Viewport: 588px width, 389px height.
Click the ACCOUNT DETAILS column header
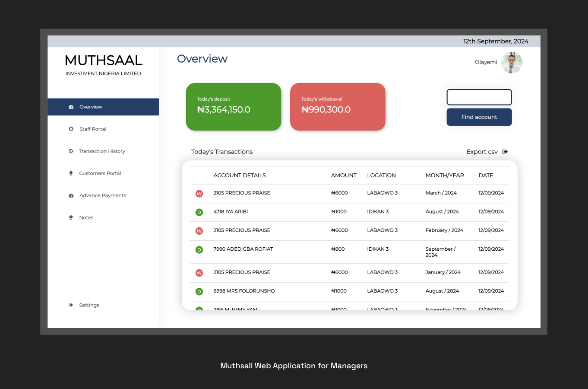tap(240, 175)
